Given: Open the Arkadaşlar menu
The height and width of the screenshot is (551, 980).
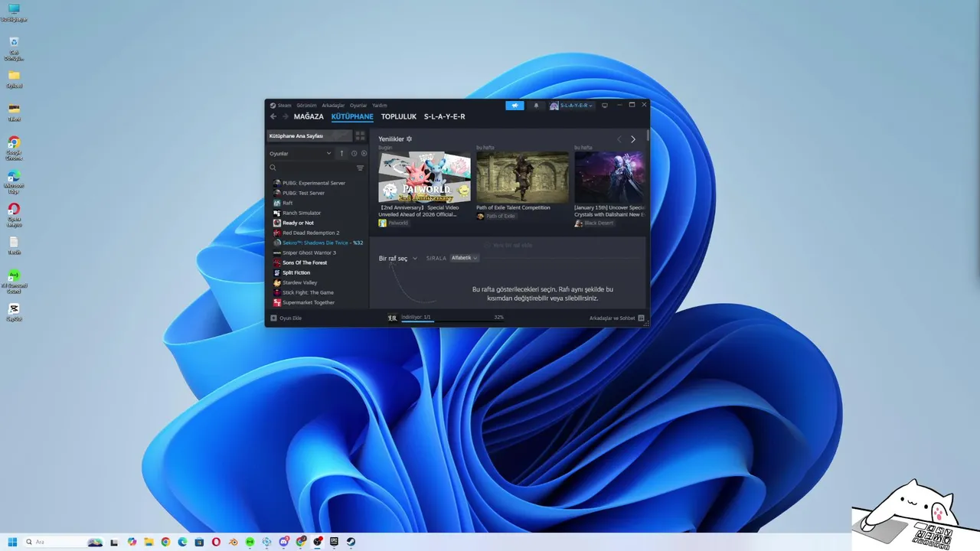Looking at the screenshot, I should 333,106.
